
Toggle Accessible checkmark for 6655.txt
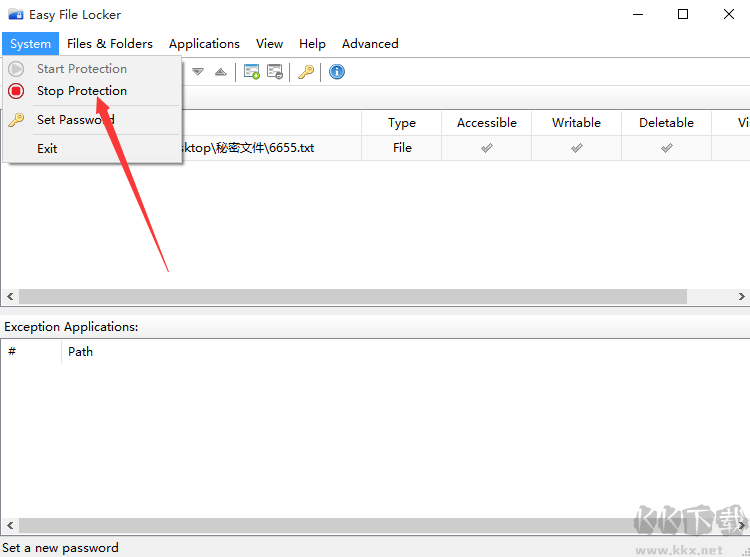tap(486, 148)
